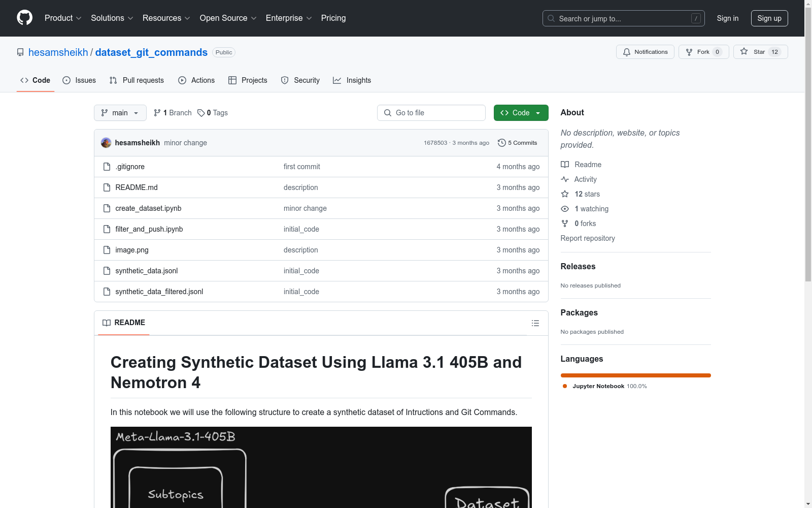
Task: Click the fork icon beside 0 forks
Action: pyautogui.click(x=565, y=224)
